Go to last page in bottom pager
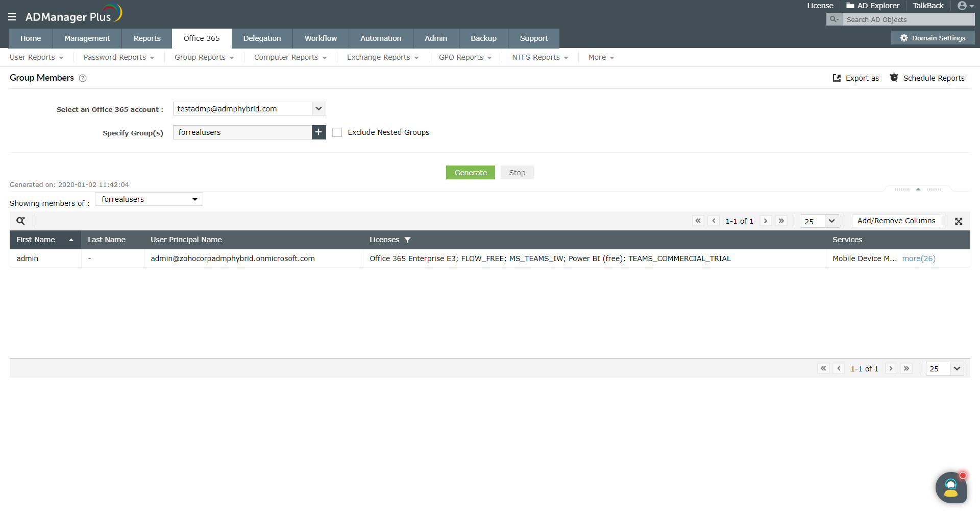Viewport: 980px width, 517px height. click(906, 368)
